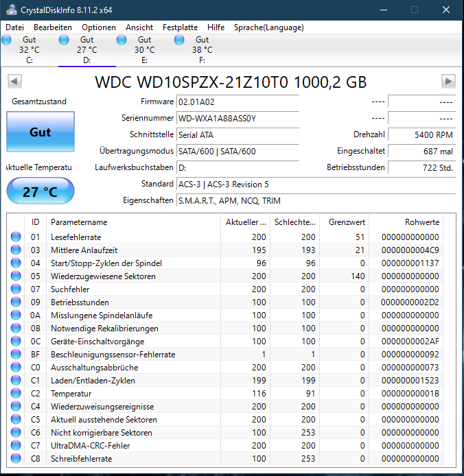This screenshot has height=476, width=464.
Task: Click raw value 0000000004C9
Action: pos(410,250)
